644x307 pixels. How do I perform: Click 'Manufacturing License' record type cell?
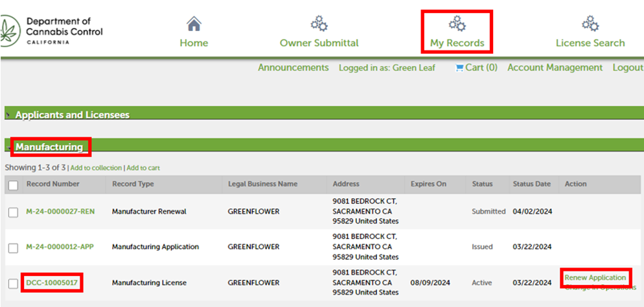pos(149,283)
